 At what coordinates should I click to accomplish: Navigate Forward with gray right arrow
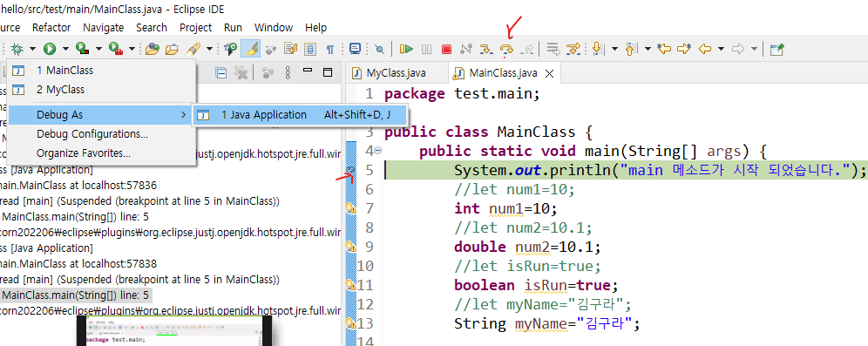pos(737,50)
